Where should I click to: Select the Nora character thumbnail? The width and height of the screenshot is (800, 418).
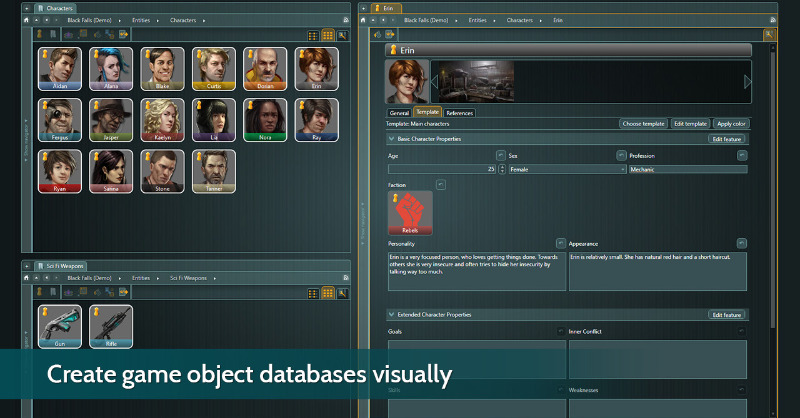[x=265, y=120]
